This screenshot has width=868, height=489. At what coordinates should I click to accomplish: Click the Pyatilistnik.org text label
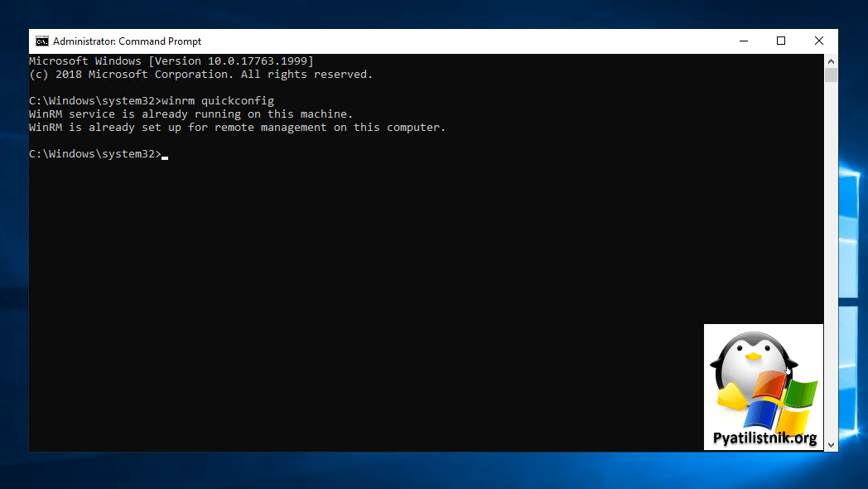pyautogui.click(x=764, y=438)
